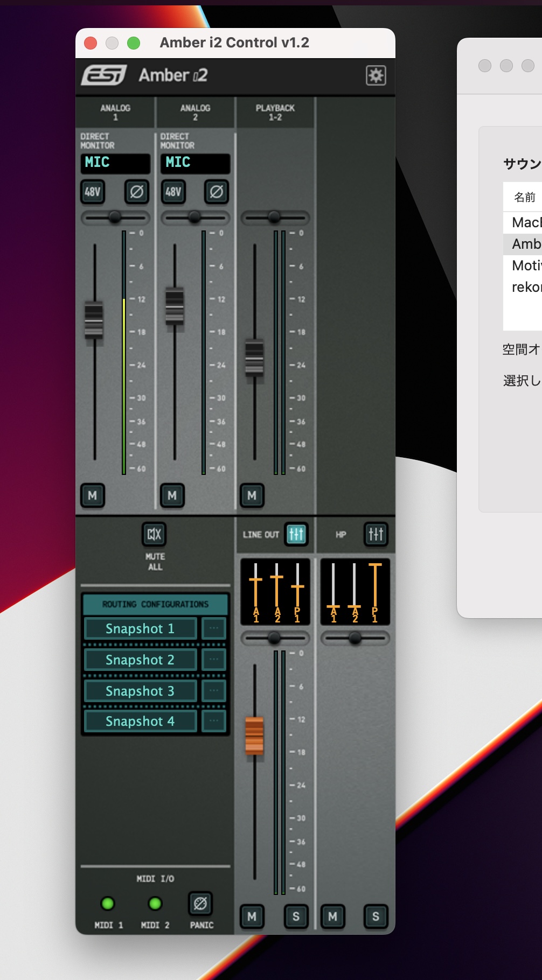The image size is (542, 980).
Task: Click the MIDI 1 indicator LED
Action: tap(108, 904)
